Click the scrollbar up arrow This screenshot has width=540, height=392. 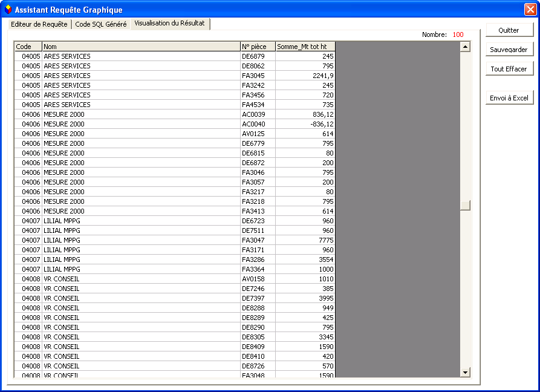pyautogui.click(x=465, y=47)
